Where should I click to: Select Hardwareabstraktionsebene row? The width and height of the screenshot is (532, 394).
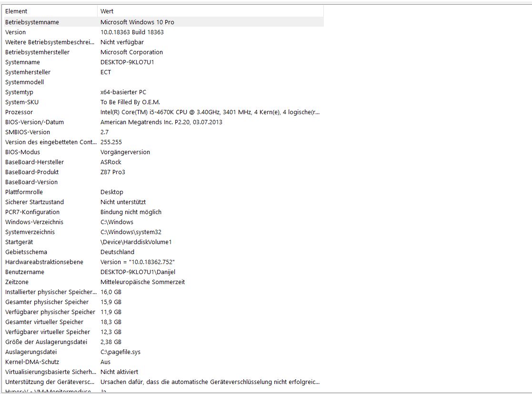point(163,262)
